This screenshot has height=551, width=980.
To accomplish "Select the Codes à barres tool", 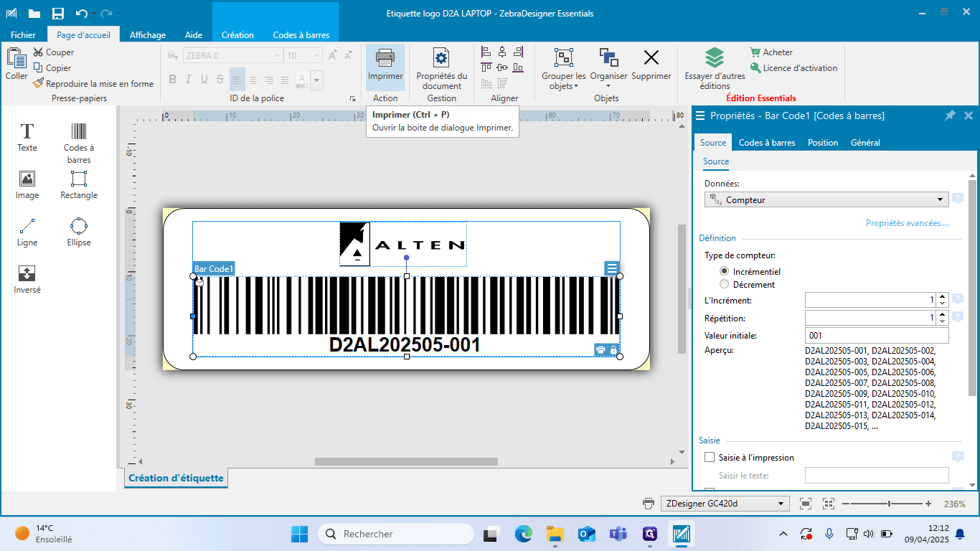I will 79,143.
